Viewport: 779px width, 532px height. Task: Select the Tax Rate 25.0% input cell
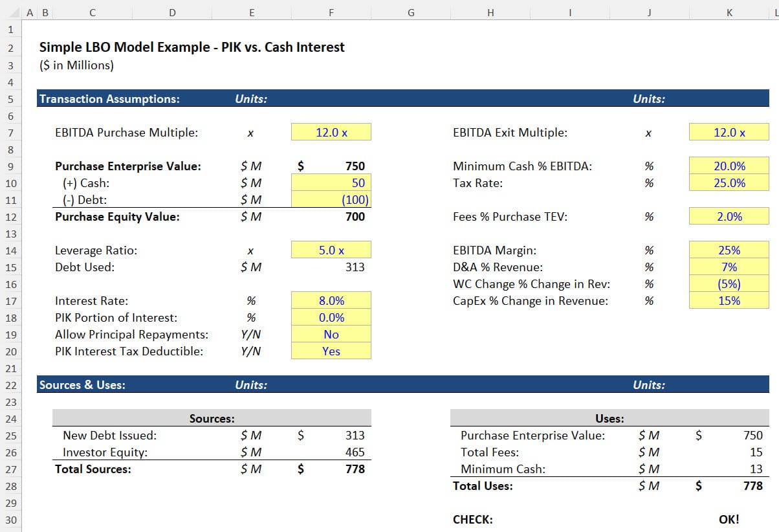pos(729,183)
